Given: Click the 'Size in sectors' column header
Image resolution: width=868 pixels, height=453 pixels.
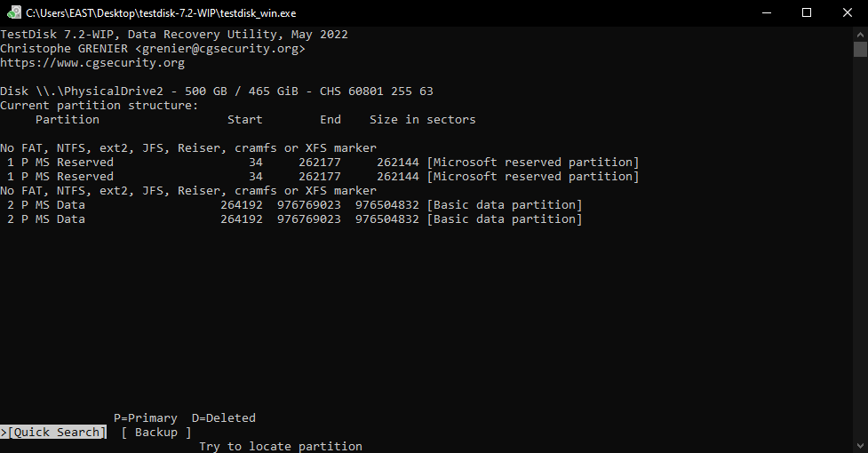Looking at the screenshot, I should click(423, 120).
